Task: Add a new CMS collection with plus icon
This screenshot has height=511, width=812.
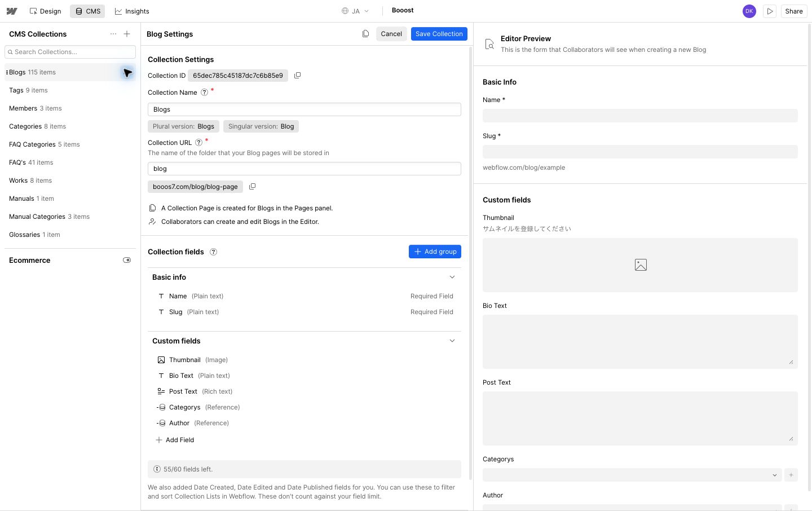Action: [x=127, y=34]
